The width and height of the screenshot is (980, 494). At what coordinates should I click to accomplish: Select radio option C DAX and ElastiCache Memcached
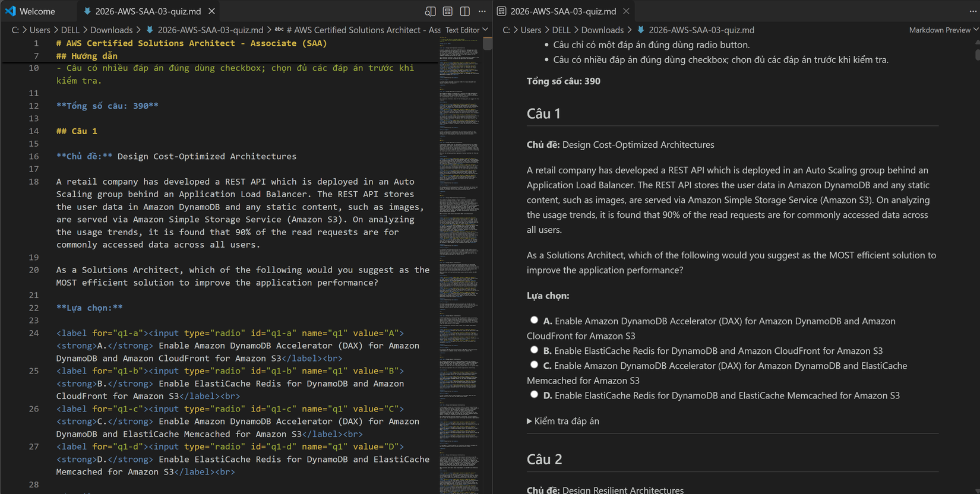[x=534, y=365]
